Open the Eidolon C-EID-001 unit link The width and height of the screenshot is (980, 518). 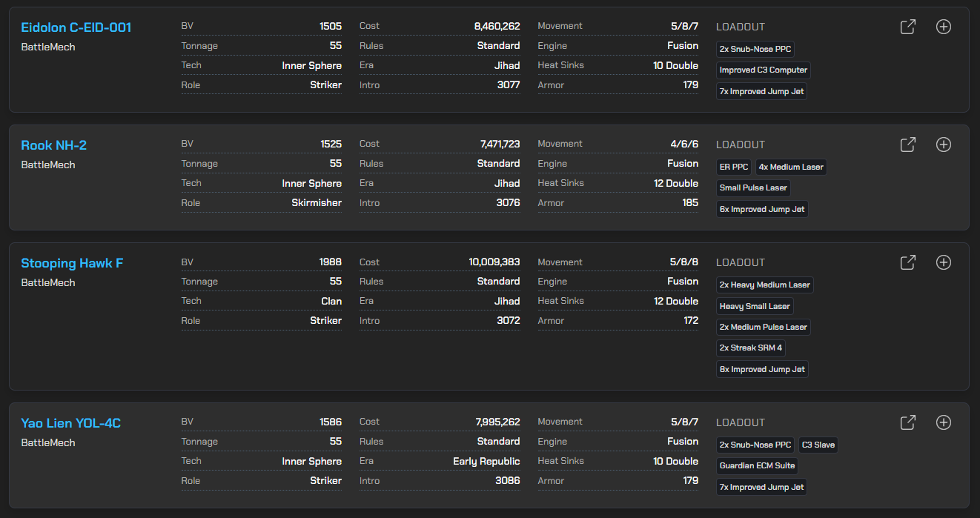(76, 27)
